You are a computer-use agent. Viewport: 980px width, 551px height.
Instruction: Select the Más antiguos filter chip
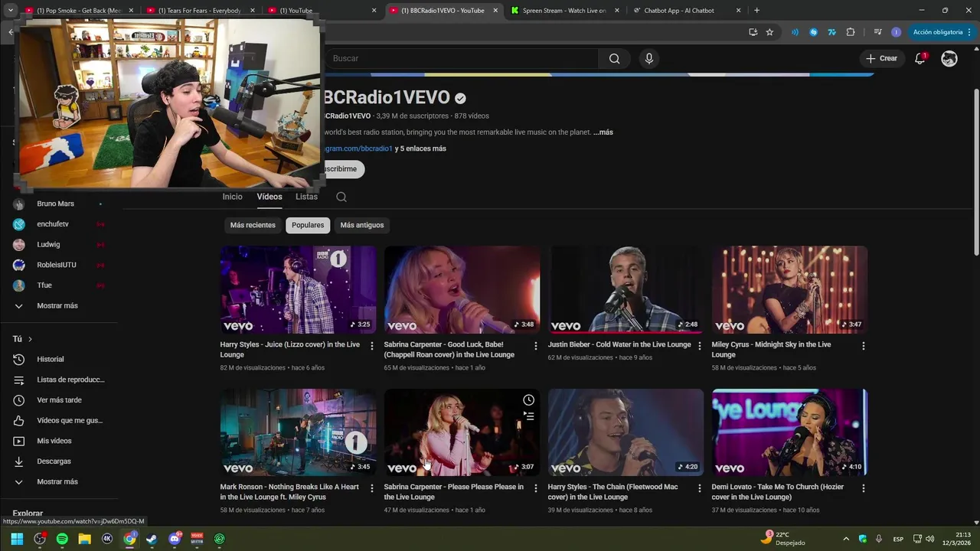pyautogui.click(x=362, y=225)
